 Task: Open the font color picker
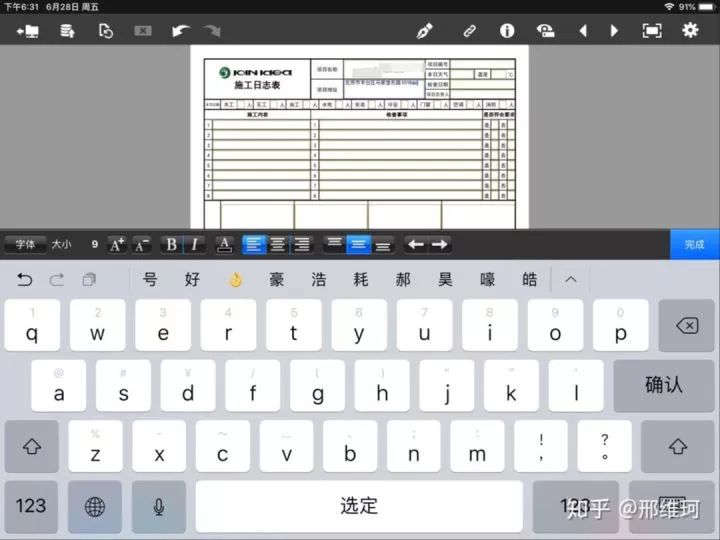(x=224, y=244)
